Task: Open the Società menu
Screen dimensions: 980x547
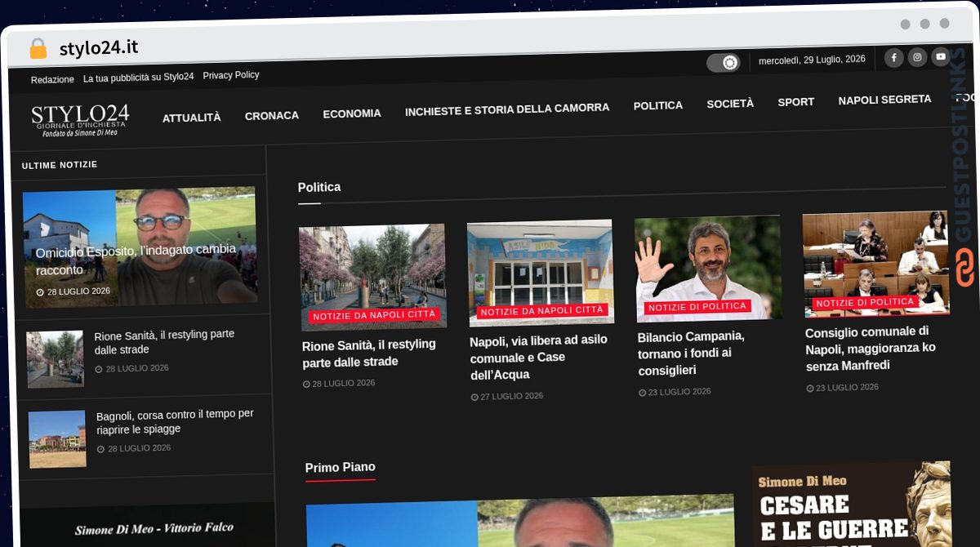Action: [x=730, y=104]
